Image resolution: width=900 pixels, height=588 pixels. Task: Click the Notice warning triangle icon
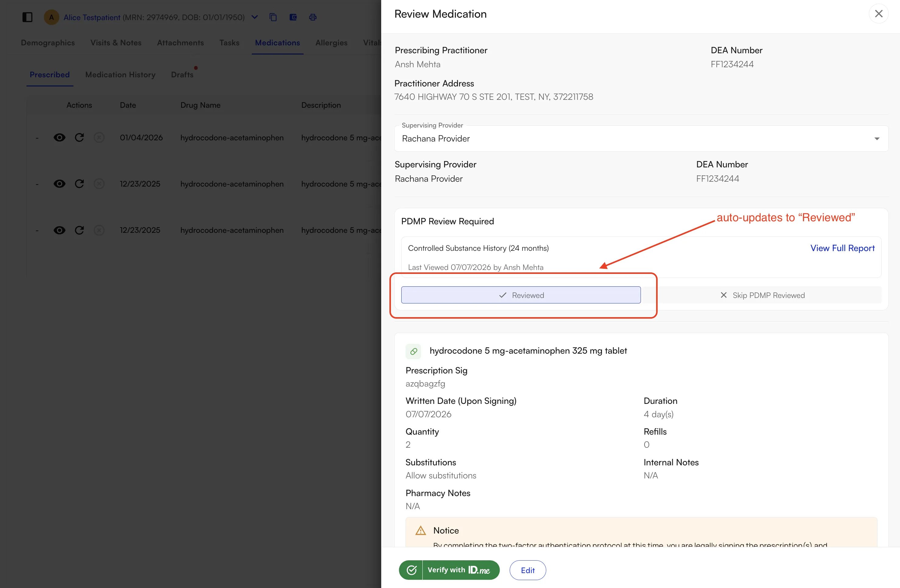420,530
